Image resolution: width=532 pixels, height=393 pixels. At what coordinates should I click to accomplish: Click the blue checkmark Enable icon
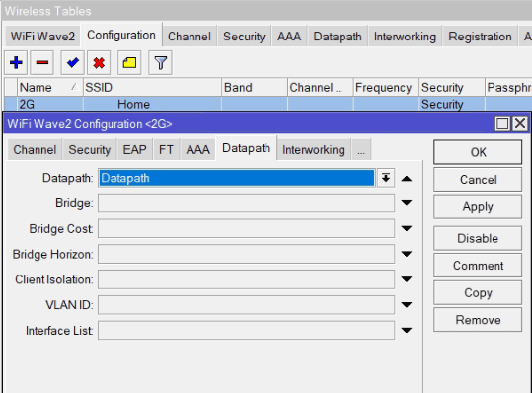[x=73, y=63]
